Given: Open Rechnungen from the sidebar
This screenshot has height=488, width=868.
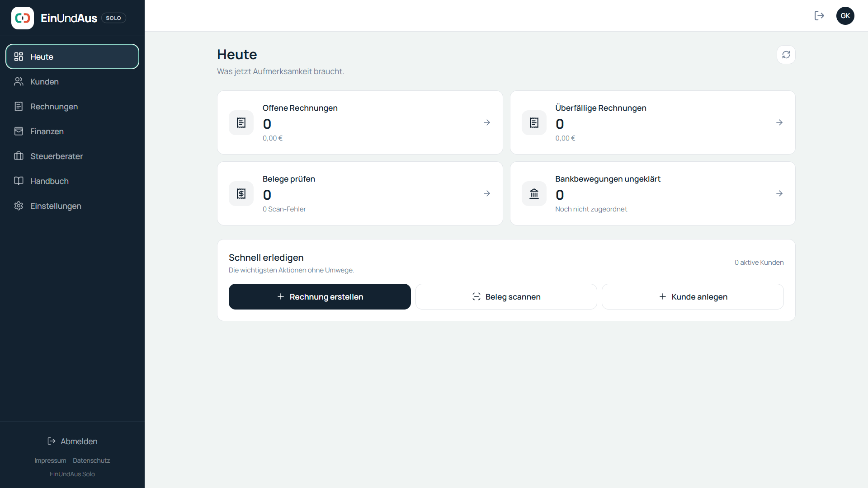Looking at the screenshot, I should pos(72,106).
